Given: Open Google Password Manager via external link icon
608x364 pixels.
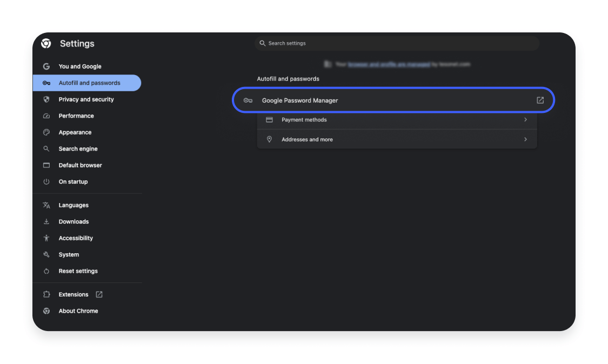Looking at the screenshot, I should 540,100.
